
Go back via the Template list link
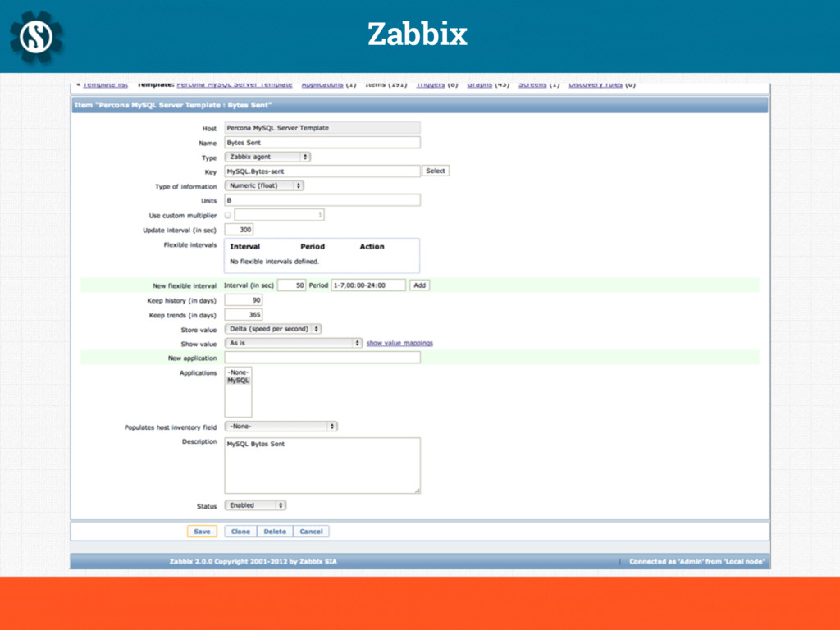coord(106,84)
